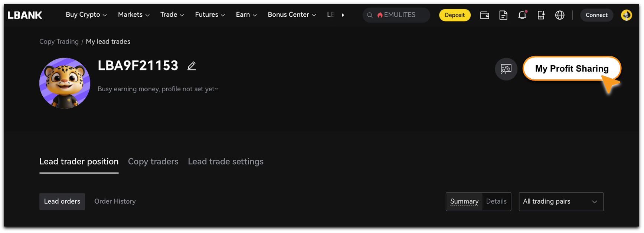Switch view to Summary
The image size is (644, 233).
pos(464,201)
